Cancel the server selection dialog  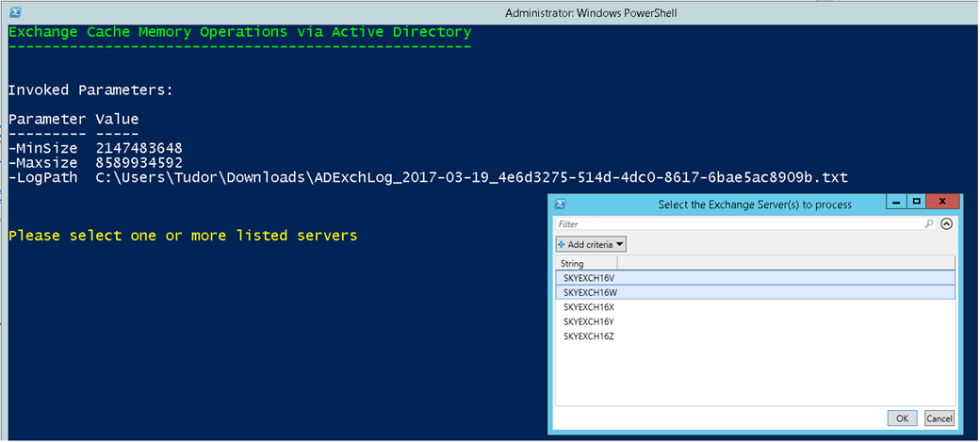[x=939, y=418]
